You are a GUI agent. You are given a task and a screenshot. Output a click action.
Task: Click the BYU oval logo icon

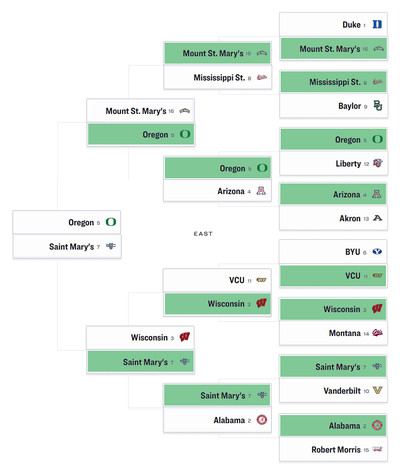pos(377,252)
